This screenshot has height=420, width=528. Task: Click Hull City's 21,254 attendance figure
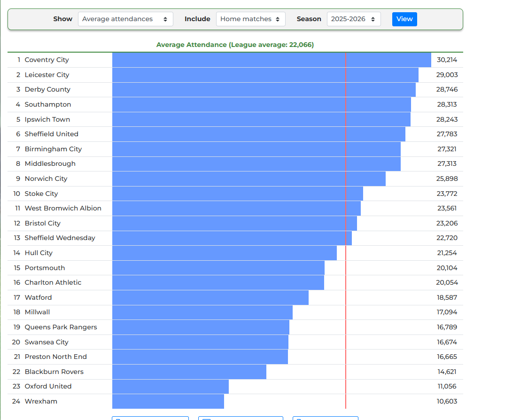[x=447, y=253]
